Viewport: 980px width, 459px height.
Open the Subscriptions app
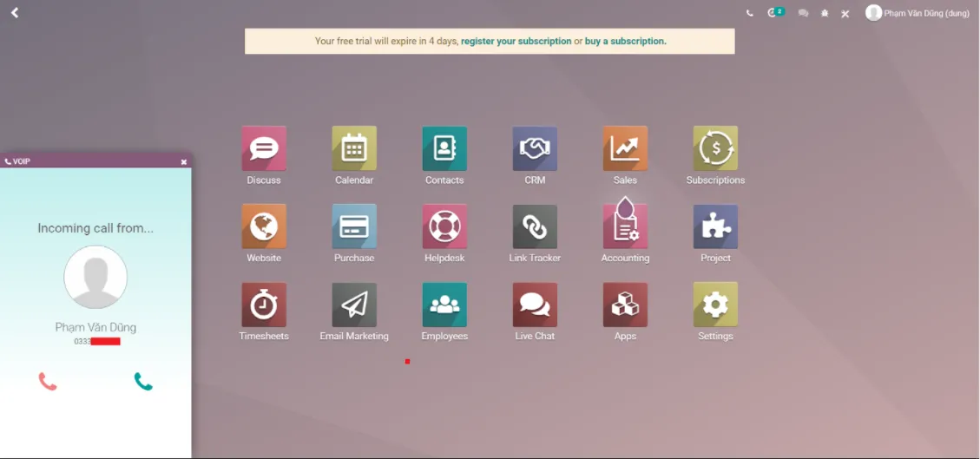pos(715,148)
